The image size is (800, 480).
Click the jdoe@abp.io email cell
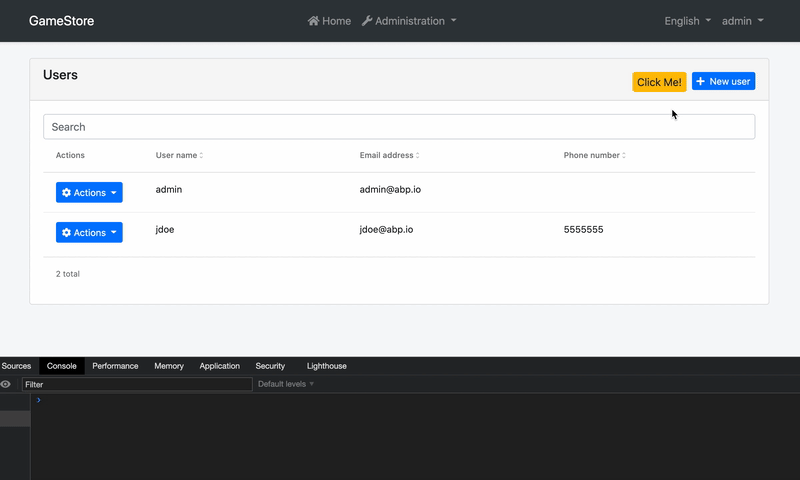386,230
